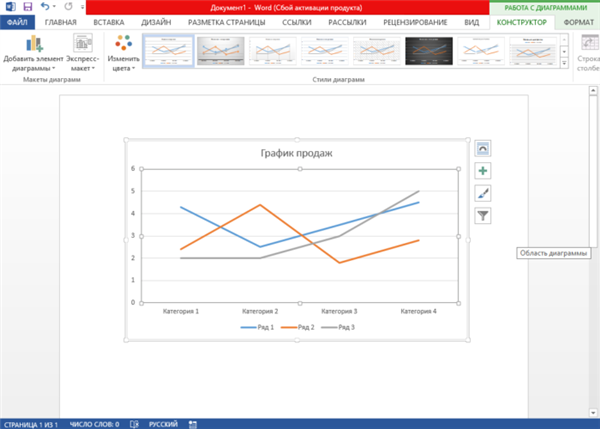Apply the seventh chart style thumbnail
The image size is (600, 429).
[481, 51]
